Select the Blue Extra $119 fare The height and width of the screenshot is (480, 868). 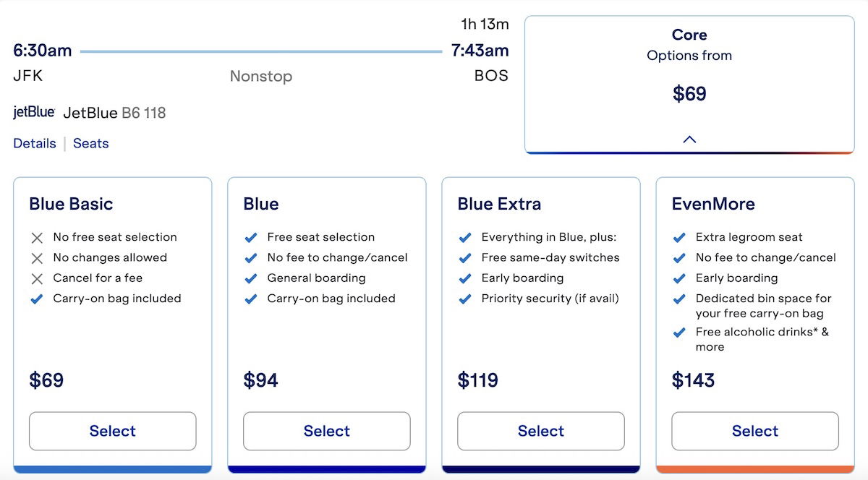(x=540, y=431)
